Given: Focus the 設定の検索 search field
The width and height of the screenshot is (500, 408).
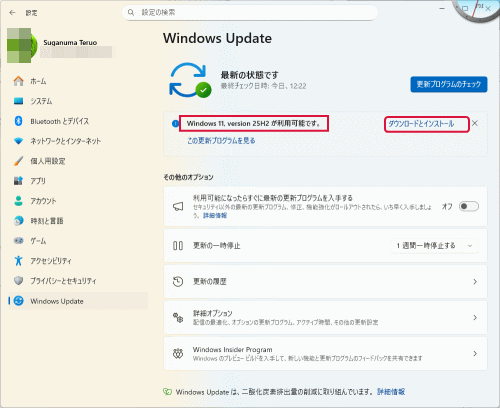Looking at the screenshot, I should click(250, 13).
